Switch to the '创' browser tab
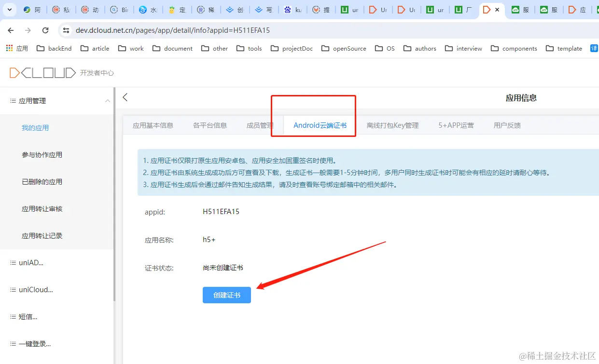 [x=235, y=10]
